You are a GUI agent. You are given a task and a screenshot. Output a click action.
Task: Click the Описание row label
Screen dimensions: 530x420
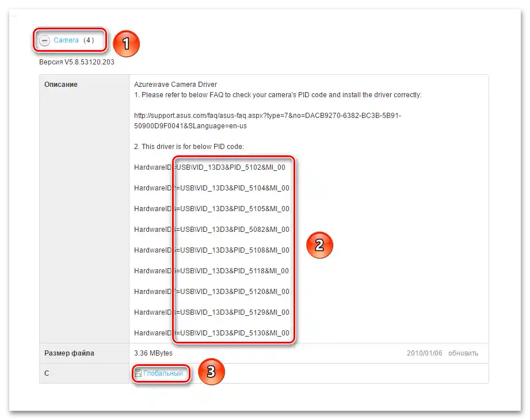click(x=61, y=85)
